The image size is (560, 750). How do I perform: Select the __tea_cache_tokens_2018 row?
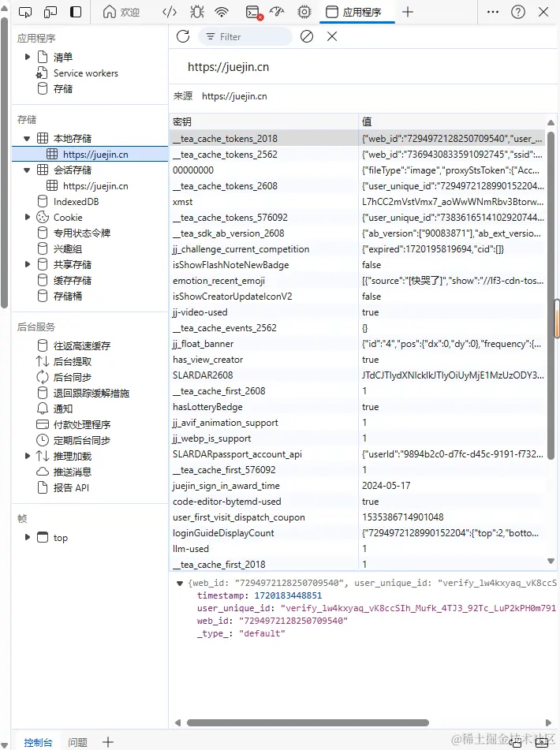pos(357,139)
